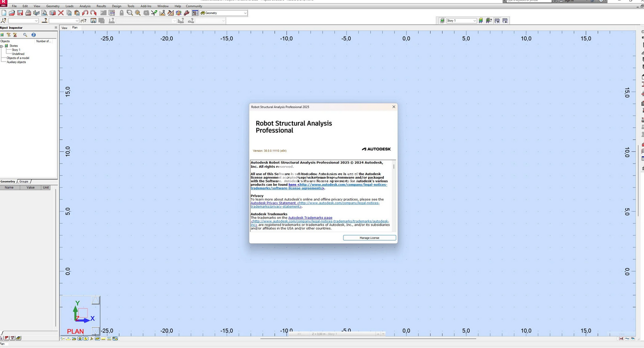Open the calculator table icon in toolbar

(x=111, y=13)
